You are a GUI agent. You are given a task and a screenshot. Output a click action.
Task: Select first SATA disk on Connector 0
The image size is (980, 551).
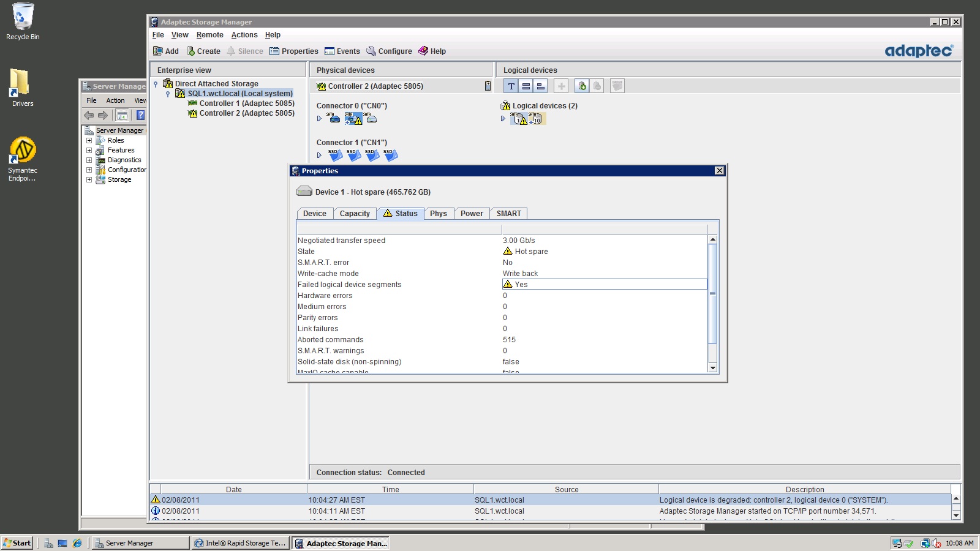coord(334,118)
